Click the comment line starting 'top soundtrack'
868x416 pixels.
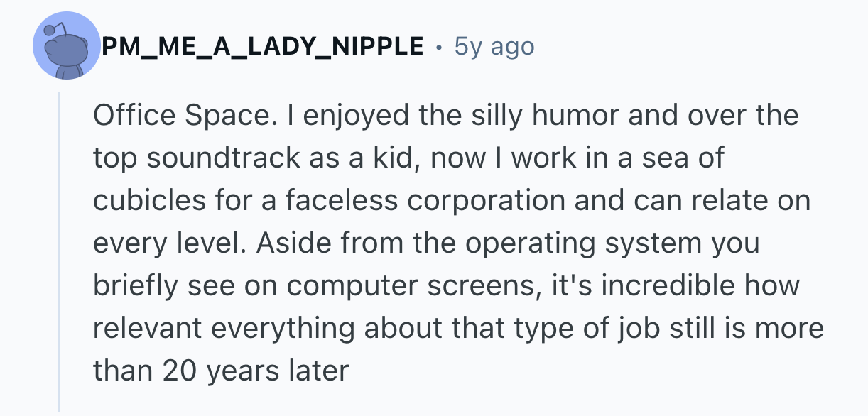pos(408,158)
